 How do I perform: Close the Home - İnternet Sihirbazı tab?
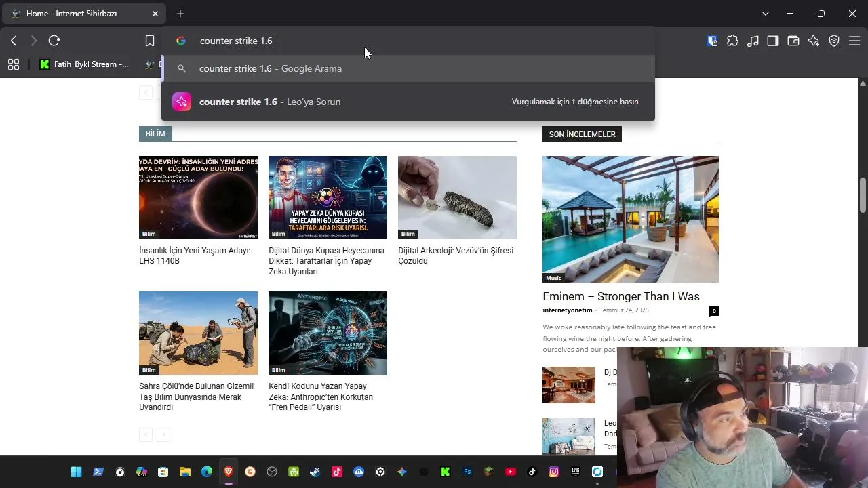tap(155, 14)
